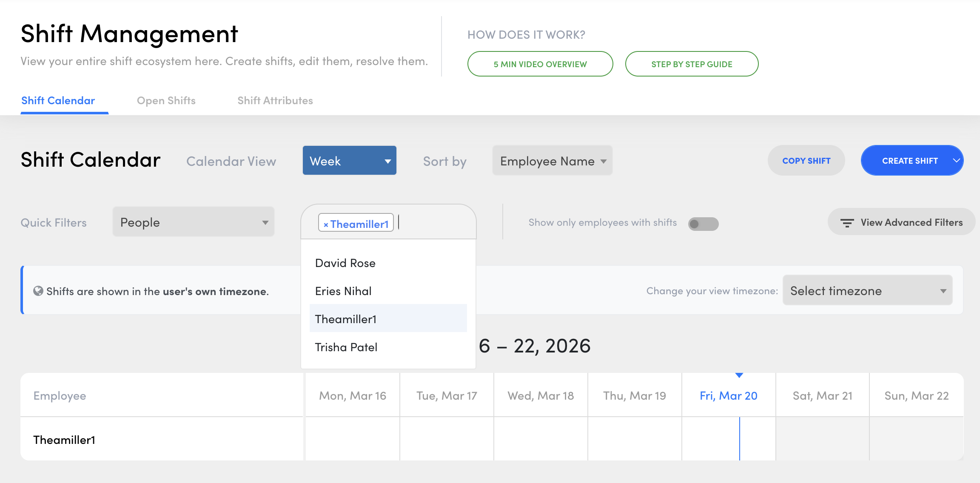Image resolution: width=980 pixels, height=483 pixels.
Task: Switch to the Open Shifts tab
Action: (x=166, y=101)
